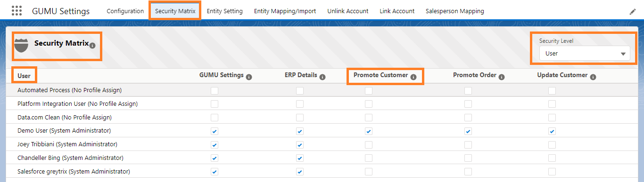Click info icon next to GUMU Settings column
The height and width of the screenshot is (182, 644).
click(249, 77)
